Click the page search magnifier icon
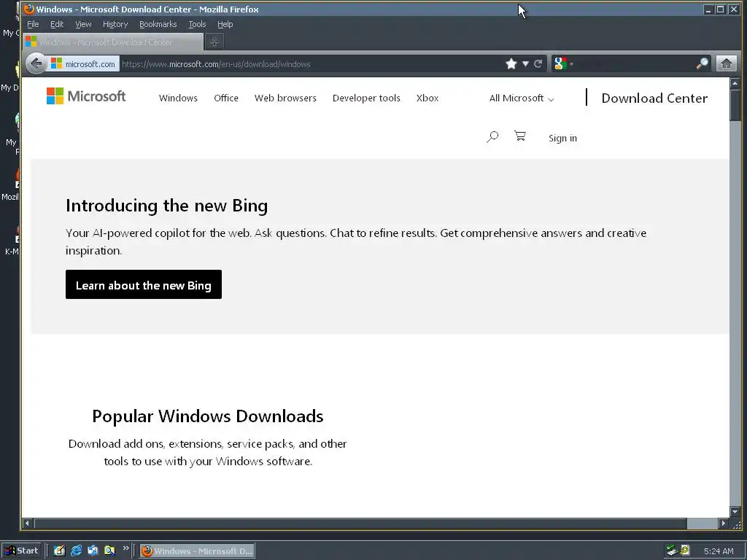Viewport: 747px width, 560px height. click(492, 137)
